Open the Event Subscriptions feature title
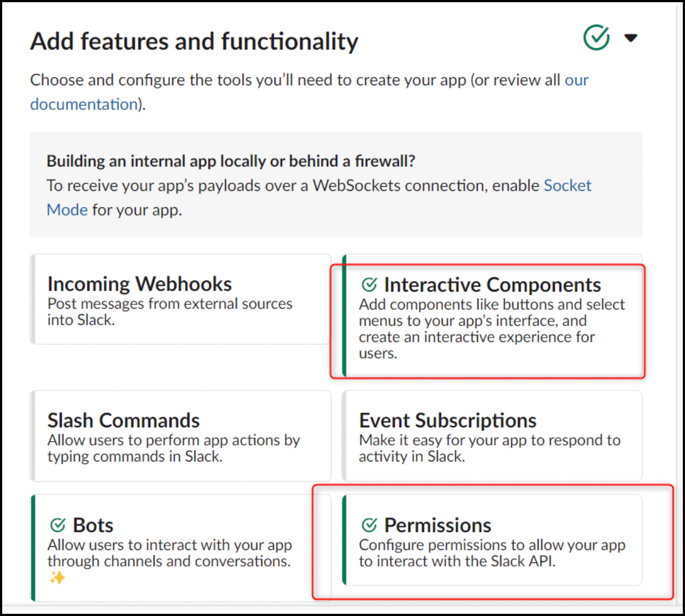Image resolution: width=685 pixels, height=616 pixels. click(x=448, y=421)
